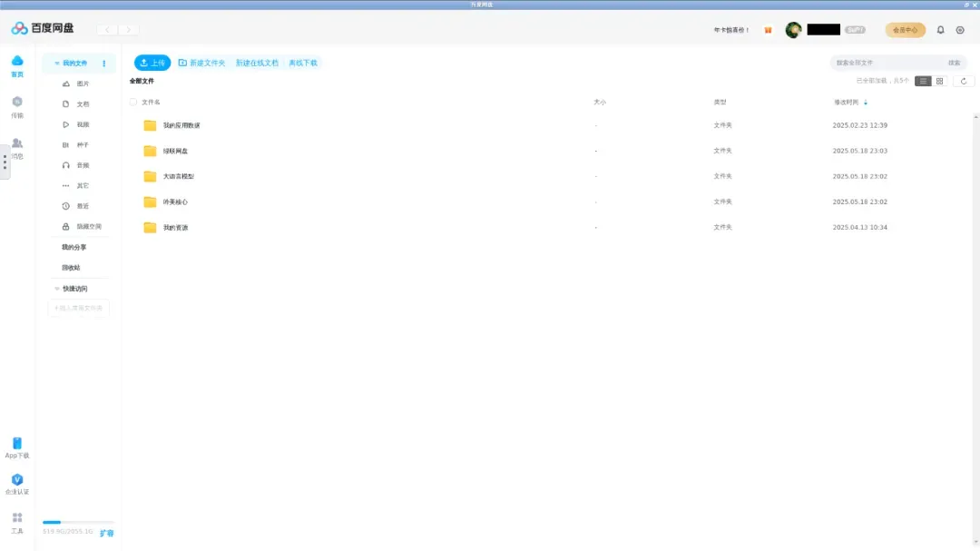Click the 新建文件夹 button
Image resolution: width=980 pixels, height=551 pixels.
pos(201,63)
